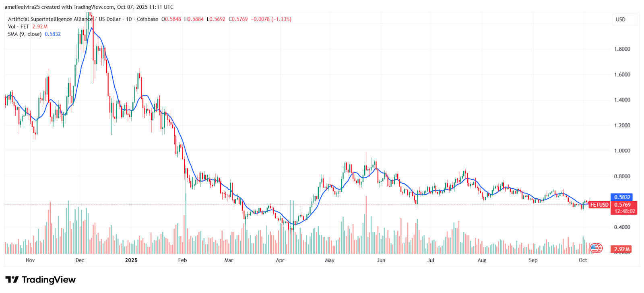
Task: Click the red 0.5769 last price label
Action: [x=622, y=205]
